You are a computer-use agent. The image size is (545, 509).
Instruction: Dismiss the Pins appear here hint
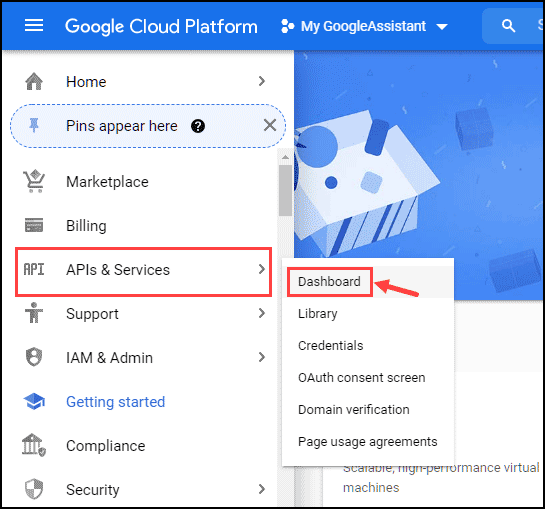coord(270,125)
